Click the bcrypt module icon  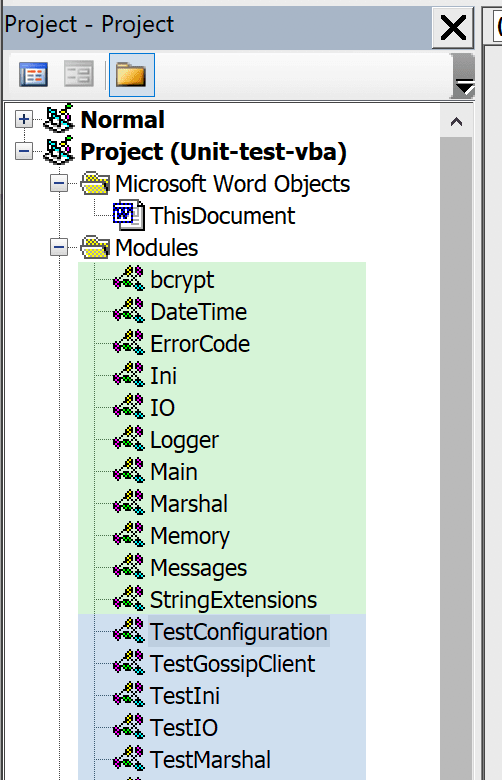click(129, 279)
